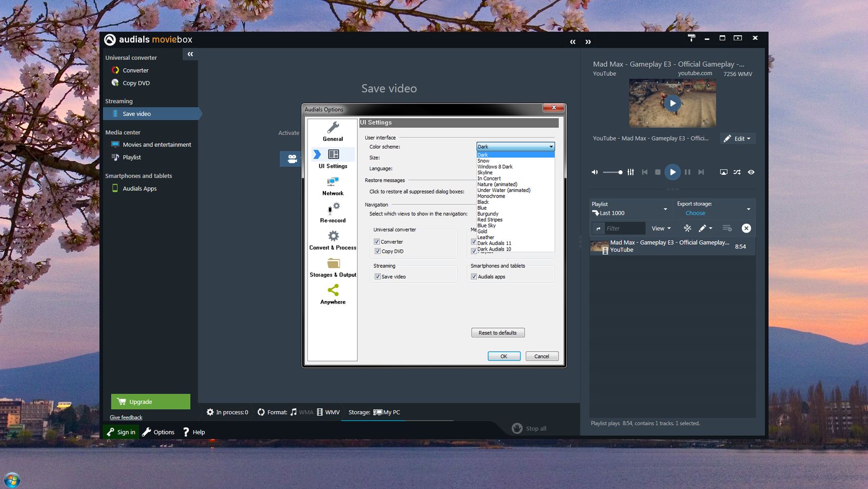Click the cast-to-screen icon in player
The width and height of the screenshot is (868, 489).
[723, 172]
